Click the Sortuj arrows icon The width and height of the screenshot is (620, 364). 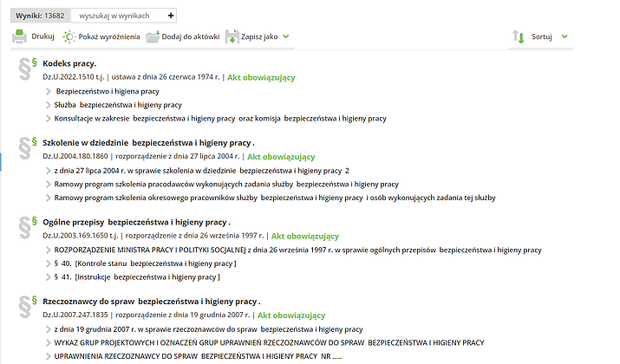coord(519,37)
